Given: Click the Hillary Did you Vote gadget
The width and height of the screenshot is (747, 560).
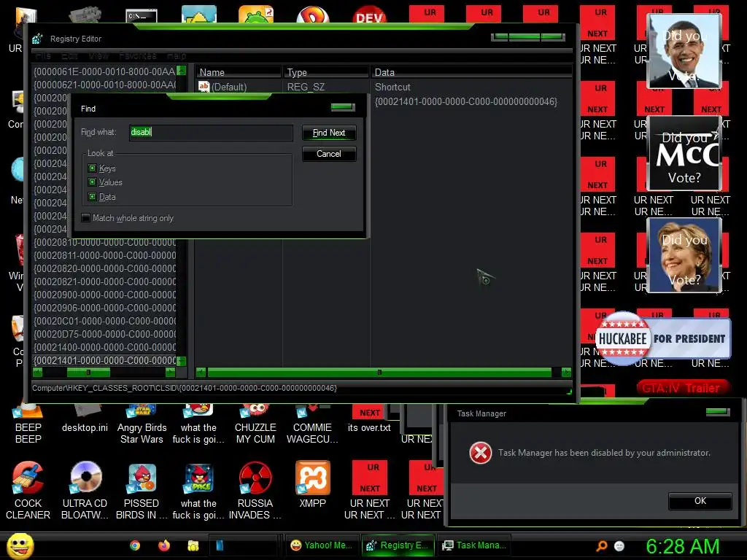Looking at the screenshot, I should (x=684, y=255).
